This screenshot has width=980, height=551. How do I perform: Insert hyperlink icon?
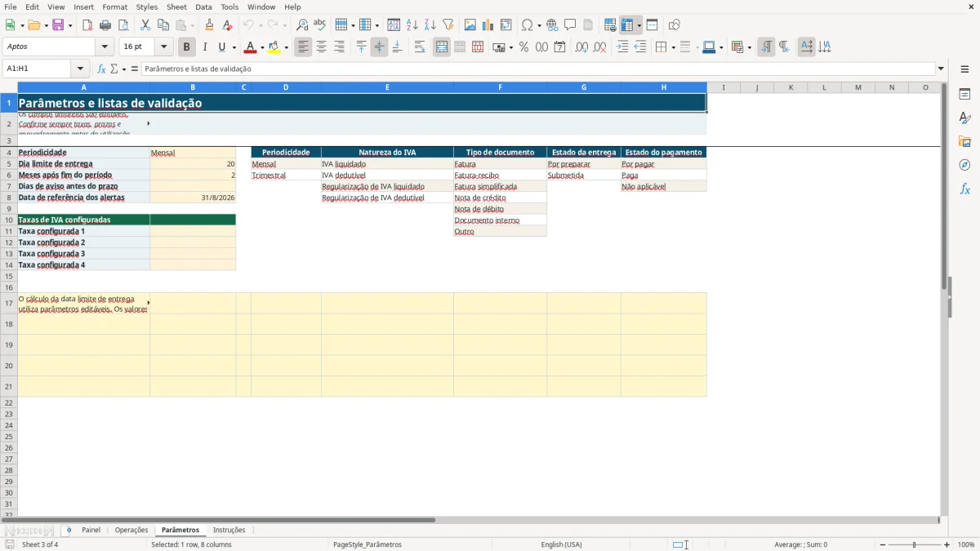[552, 25]
